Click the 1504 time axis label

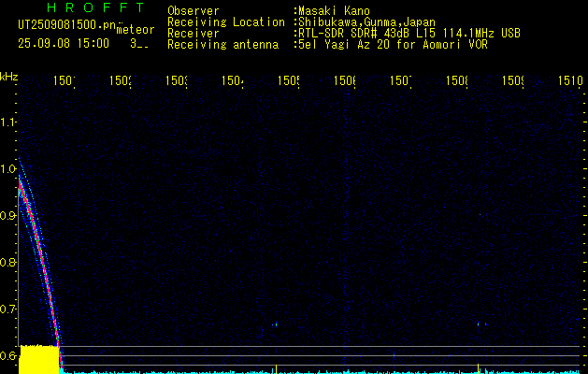click(233, 80)
